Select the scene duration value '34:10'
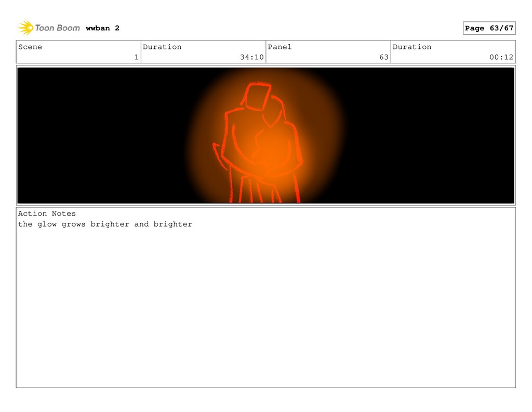 pos(252,57)
